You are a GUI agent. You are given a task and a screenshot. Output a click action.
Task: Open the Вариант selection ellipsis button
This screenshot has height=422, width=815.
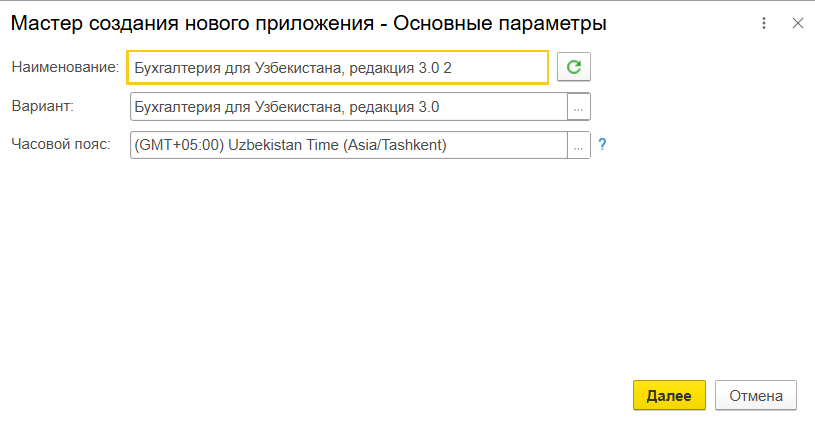click(x=579, y=106)
